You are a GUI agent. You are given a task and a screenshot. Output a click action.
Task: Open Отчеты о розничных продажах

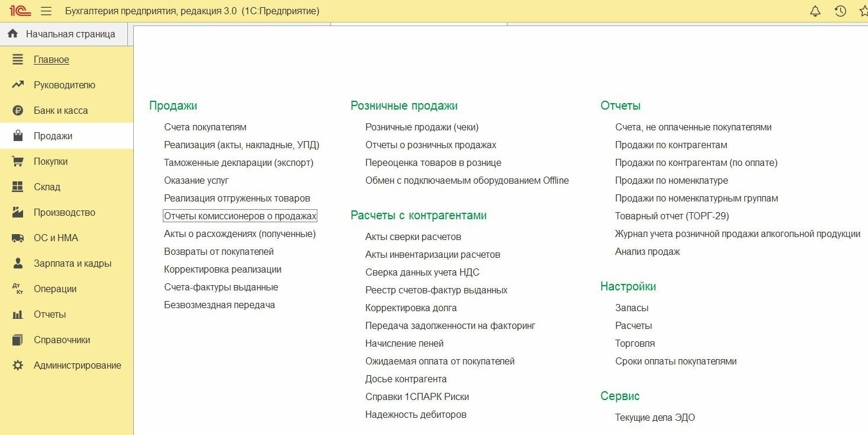point(431,145)
